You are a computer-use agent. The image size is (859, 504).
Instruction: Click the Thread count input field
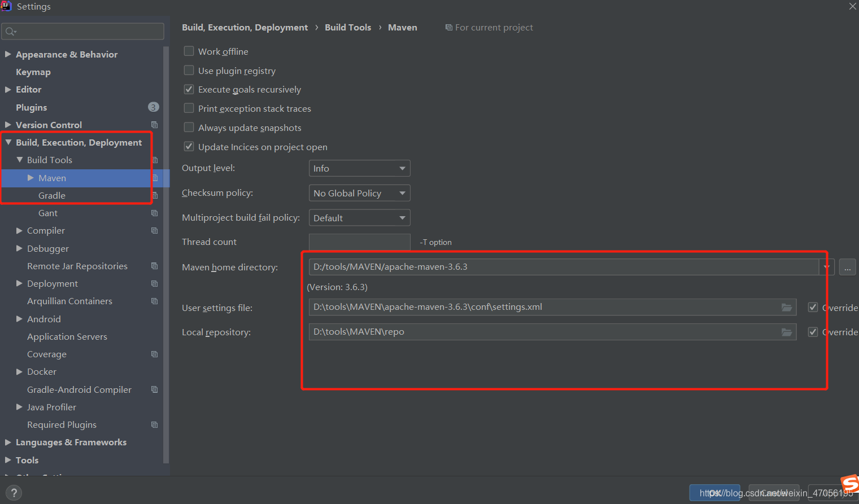tap(359, 242)
